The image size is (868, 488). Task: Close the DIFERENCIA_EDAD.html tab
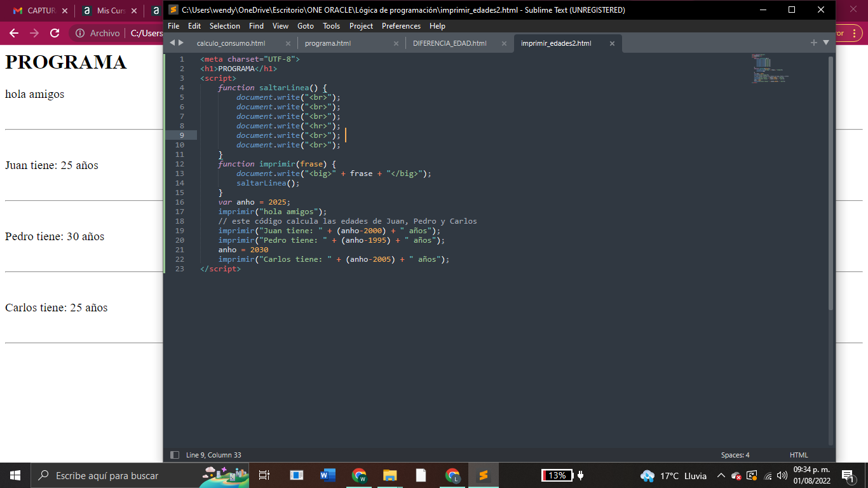pos(504,44)
